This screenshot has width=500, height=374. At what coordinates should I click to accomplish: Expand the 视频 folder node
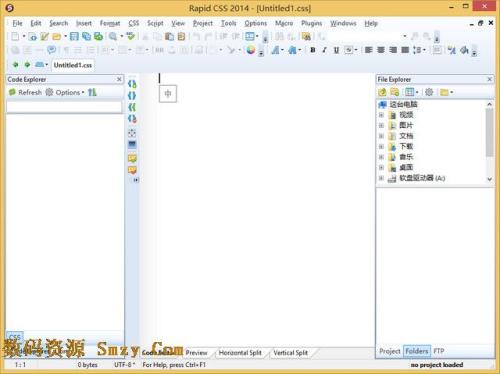pos(381,115)
